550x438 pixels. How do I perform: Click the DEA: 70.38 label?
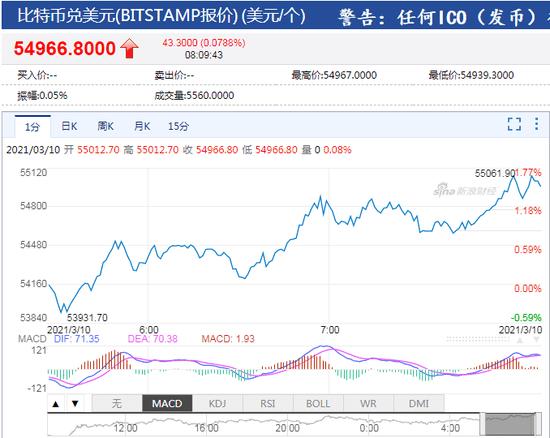pos(153,339)
